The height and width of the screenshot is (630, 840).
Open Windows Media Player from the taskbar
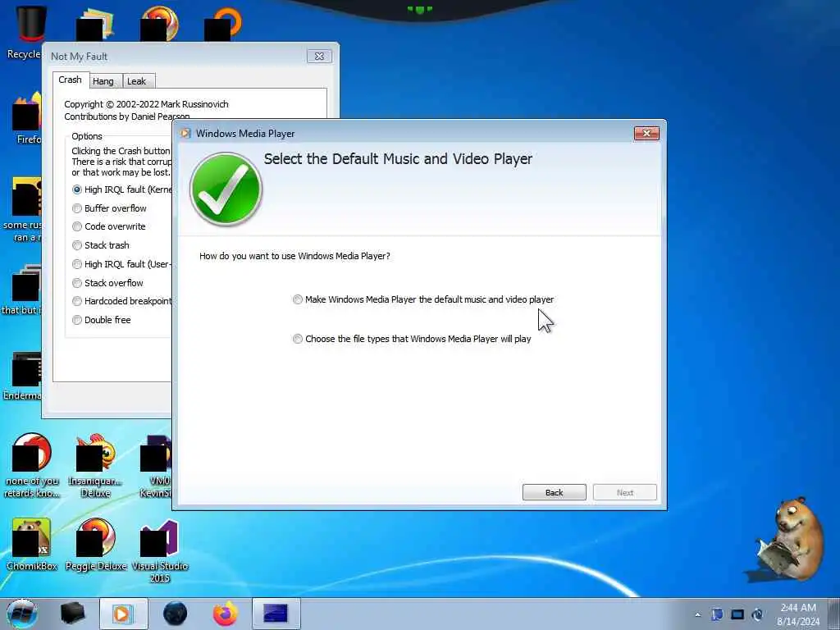(123, 614)
